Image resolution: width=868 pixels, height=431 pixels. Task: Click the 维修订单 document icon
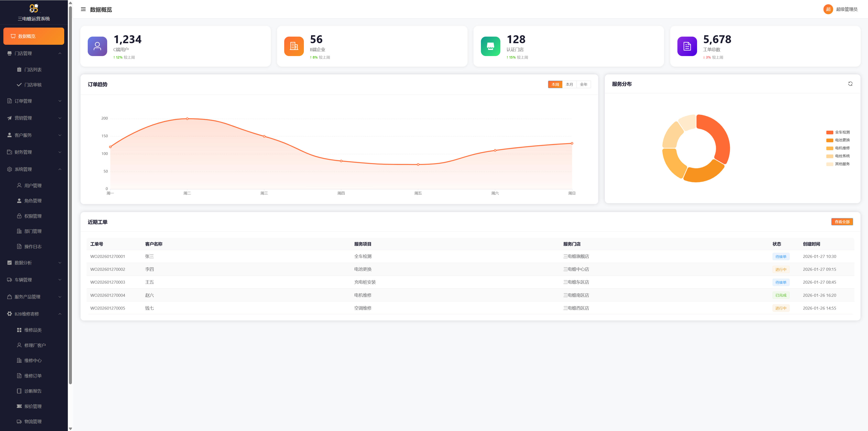pyautogui.click(x=19, y=376)
